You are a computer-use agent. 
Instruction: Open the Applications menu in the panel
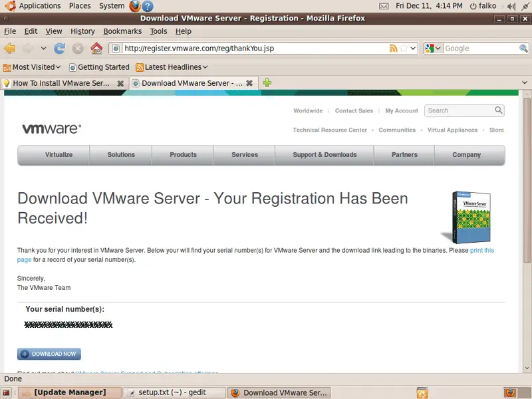click(33, 6)
